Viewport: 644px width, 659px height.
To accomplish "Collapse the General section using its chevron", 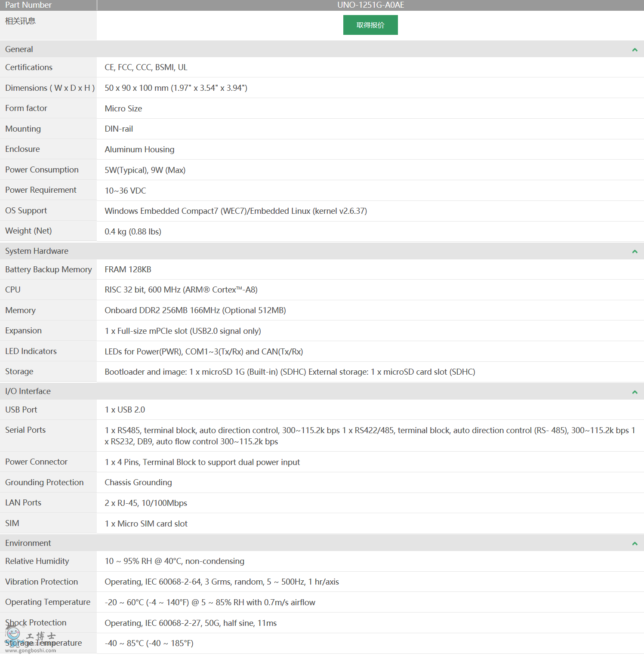I will pos(635,50).
